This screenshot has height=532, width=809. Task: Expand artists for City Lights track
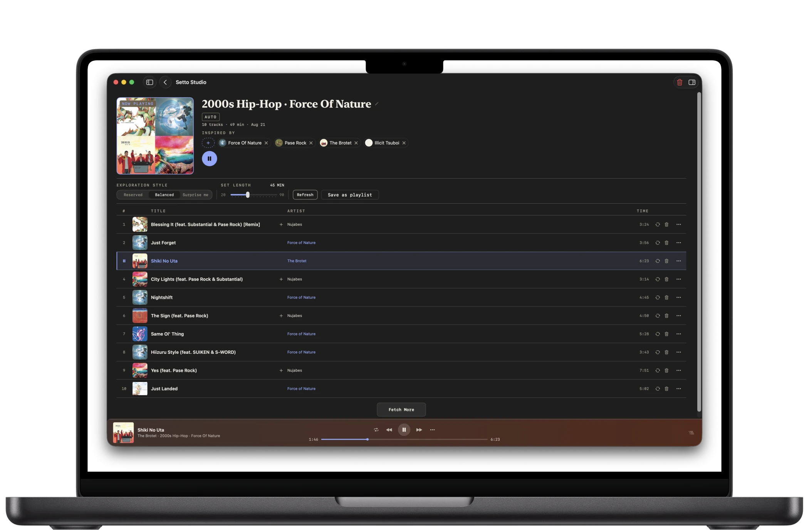point(281,279)
